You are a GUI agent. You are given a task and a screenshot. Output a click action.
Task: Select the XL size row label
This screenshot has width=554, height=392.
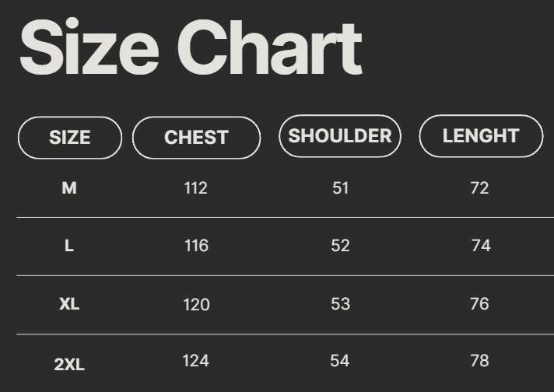coord(69,304)
